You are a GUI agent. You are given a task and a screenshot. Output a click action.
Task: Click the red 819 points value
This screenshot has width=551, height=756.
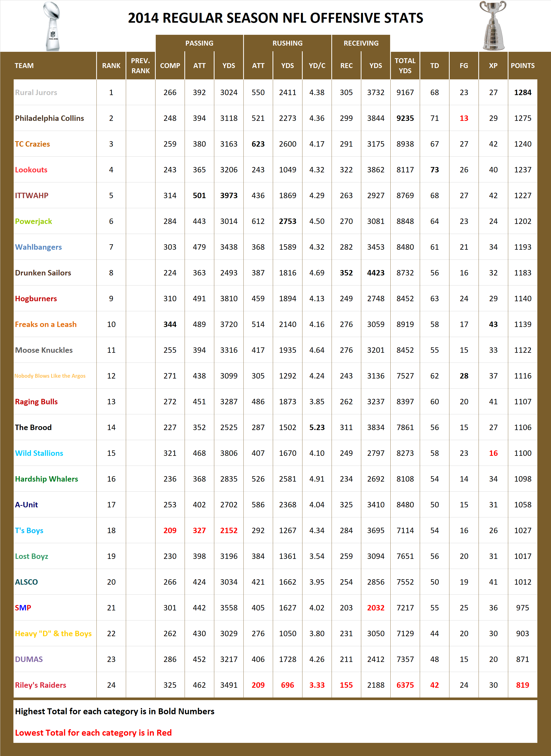(x=522, y=685)
